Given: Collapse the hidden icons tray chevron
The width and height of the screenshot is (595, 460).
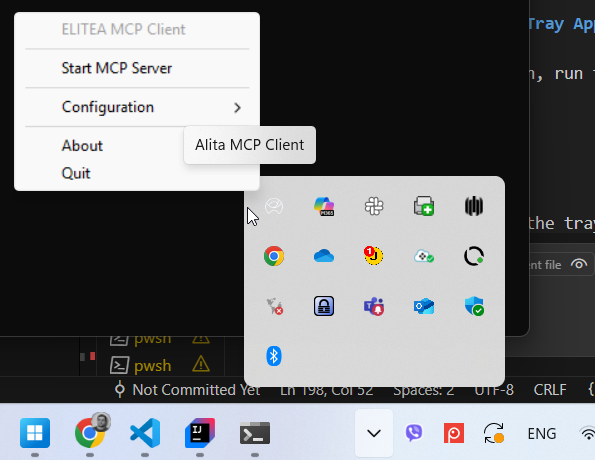Looking at the screenshot, I should click(x=374, y=433).
